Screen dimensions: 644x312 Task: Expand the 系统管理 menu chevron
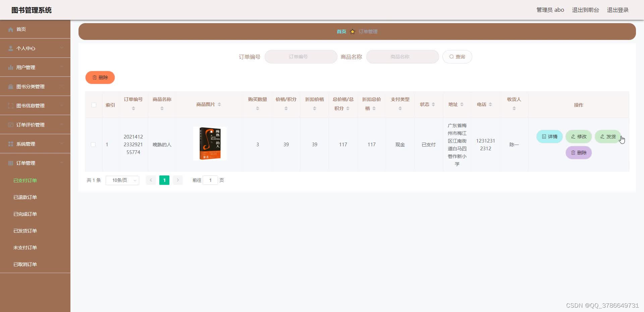(x=62, y=144)
